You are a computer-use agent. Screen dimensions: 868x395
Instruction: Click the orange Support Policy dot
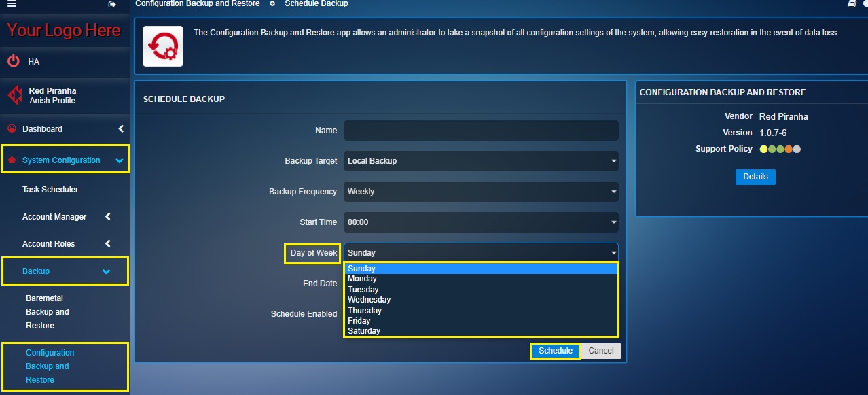pos(789,149)
